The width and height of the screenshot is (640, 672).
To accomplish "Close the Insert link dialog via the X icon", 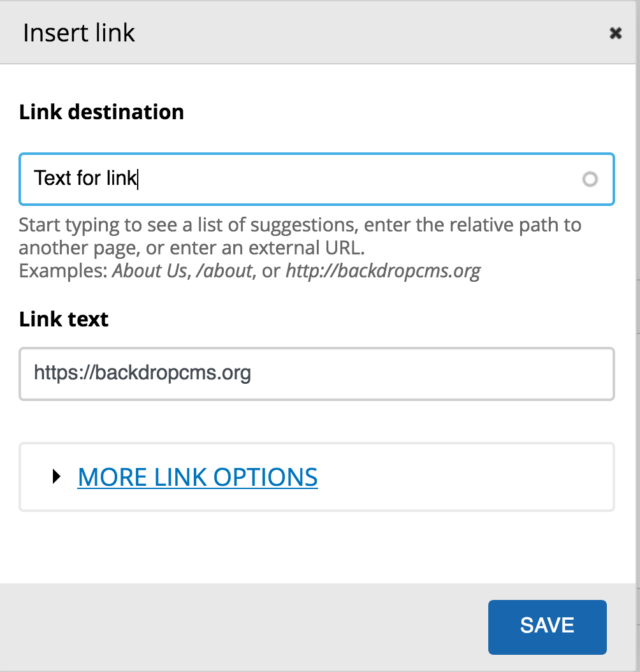I will 615,33.
